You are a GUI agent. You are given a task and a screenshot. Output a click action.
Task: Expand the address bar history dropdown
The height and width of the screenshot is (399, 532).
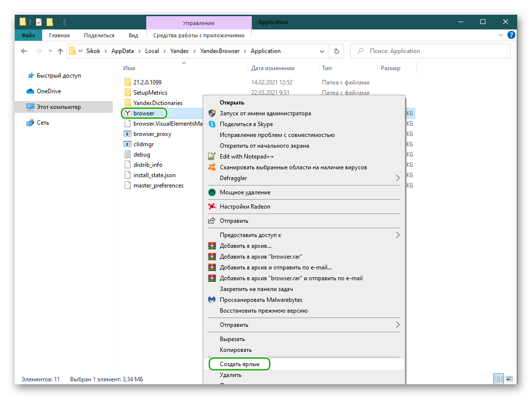coord(322,51)
